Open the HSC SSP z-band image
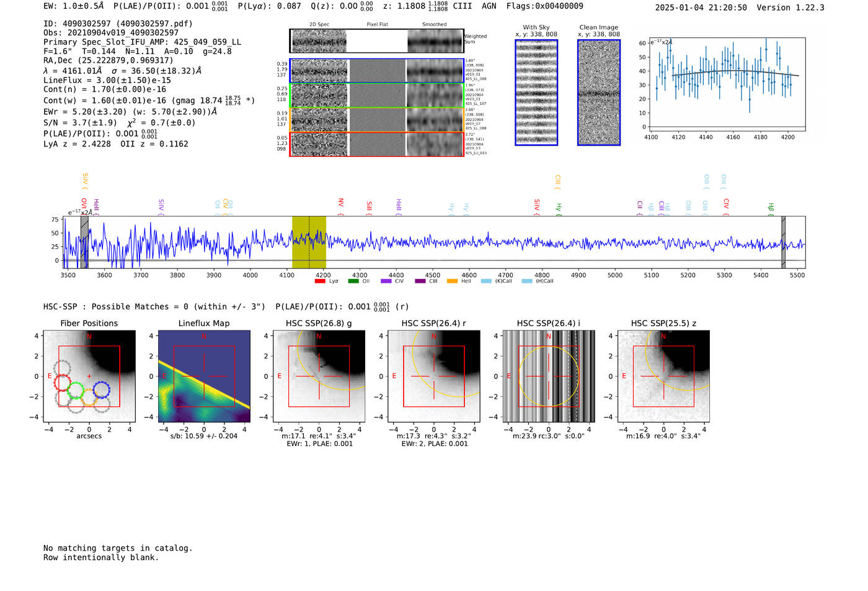This screenshot has height=591, width=868. click(x=663, y=376)
